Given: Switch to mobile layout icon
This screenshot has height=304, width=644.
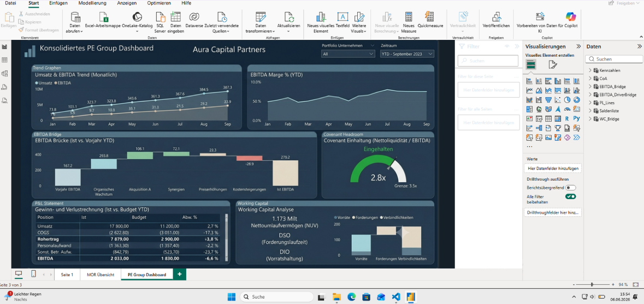Looking at the screenshot, I should (x=34, y=274).
